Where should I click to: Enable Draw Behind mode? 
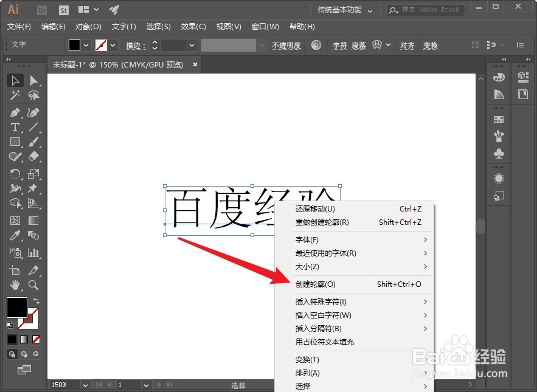(24, 354)
